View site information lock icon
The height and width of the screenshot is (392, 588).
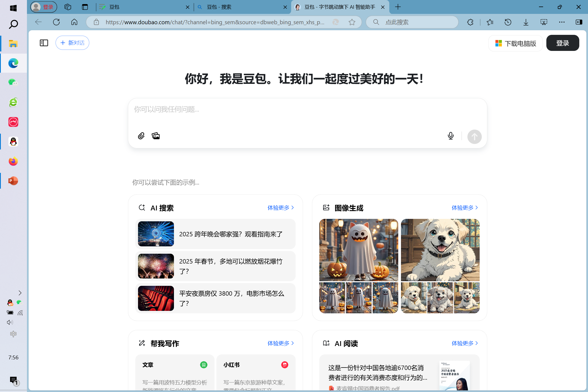[96, 22]
